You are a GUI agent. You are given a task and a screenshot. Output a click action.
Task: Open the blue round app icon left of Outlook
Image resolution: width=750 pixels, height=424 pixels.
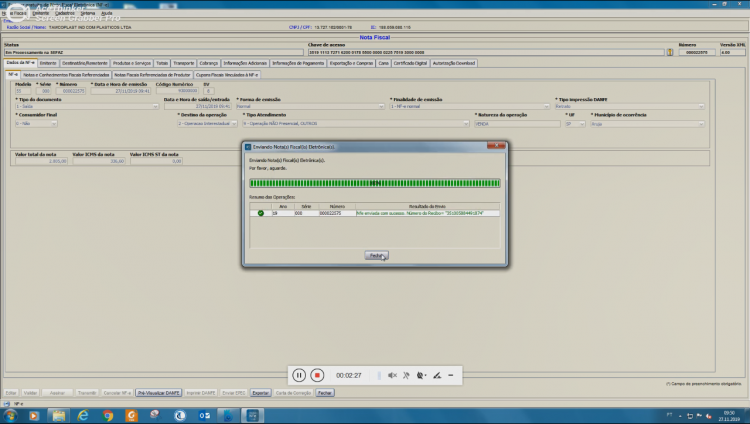coord(180,415)
